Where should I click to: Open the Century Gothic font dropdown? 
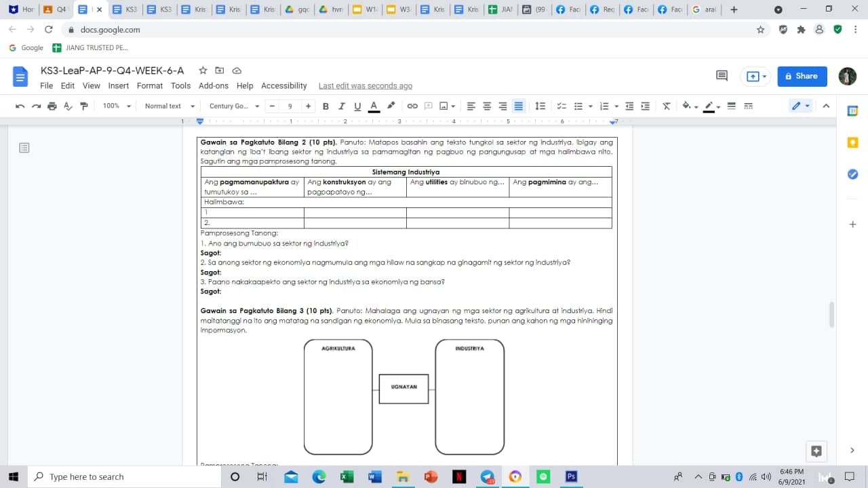[235, 106]
